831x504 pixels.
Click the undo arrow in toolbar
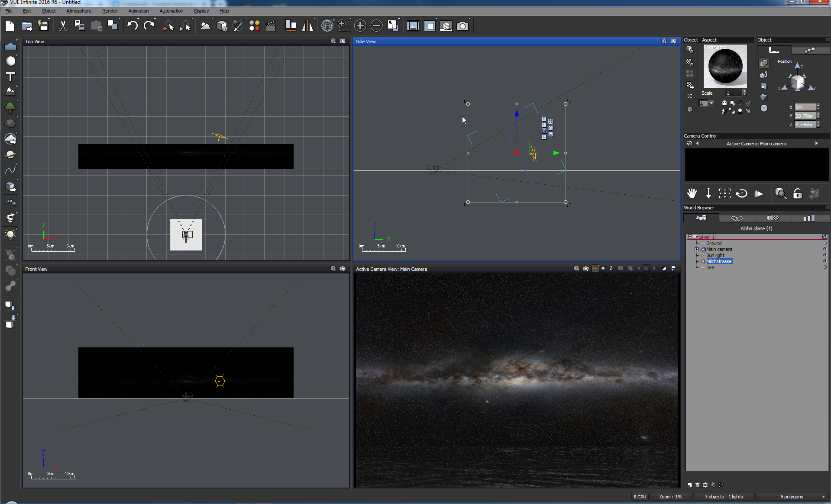[132, 26]
